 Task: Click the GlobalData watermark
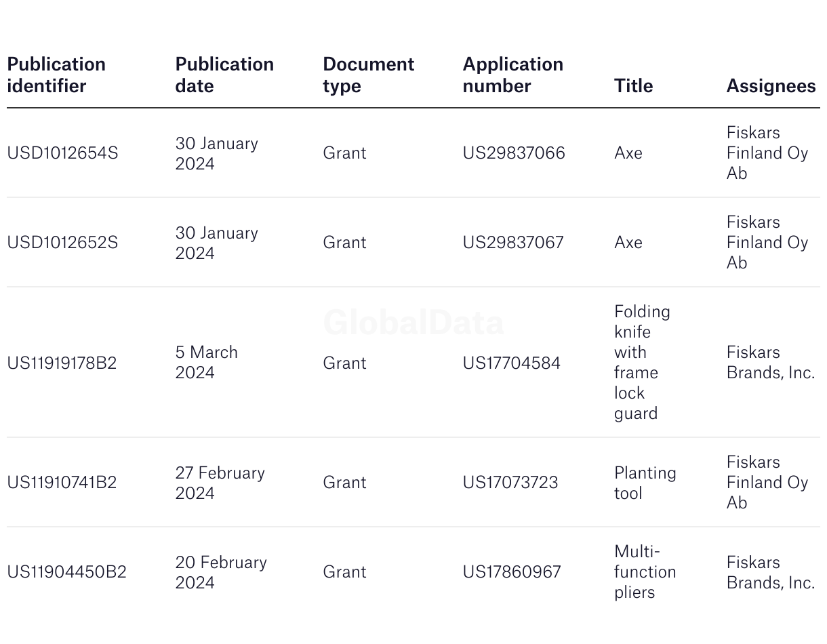click(413, 323)
